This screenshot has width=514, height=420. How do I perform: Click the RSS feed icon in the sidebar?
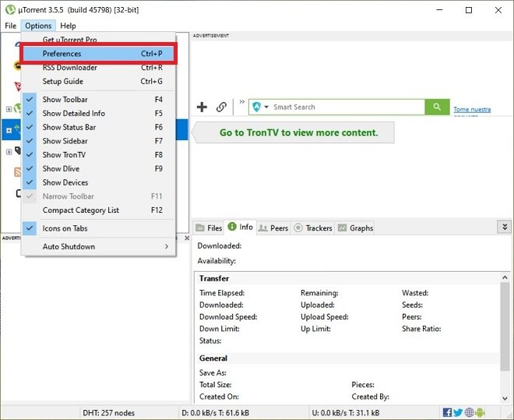tap(18, 171)
